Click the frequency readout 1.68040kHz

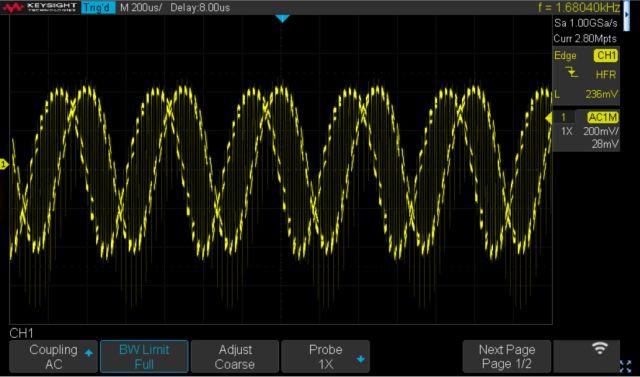point(579,7)
